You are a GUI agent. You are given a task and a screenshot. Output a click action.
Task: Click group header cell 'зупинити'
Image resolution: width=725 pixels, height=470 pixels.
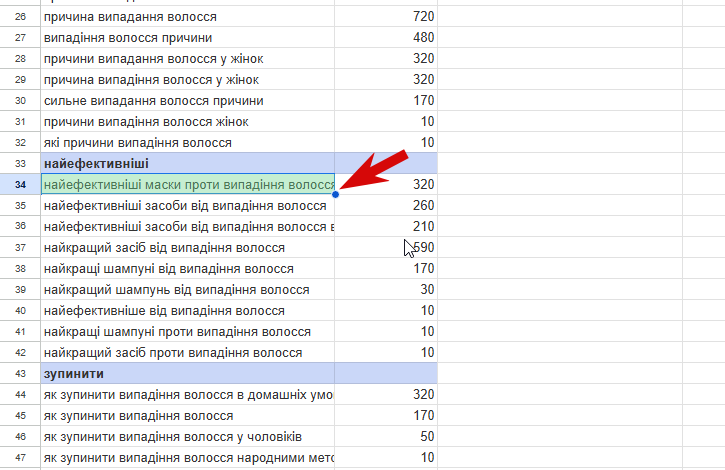[188, 373]
